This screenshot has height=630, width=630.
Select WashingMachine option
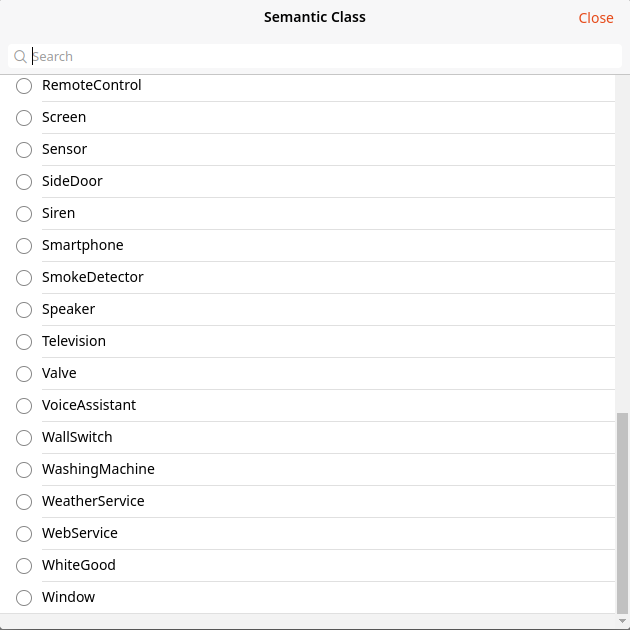coord(24,470)
